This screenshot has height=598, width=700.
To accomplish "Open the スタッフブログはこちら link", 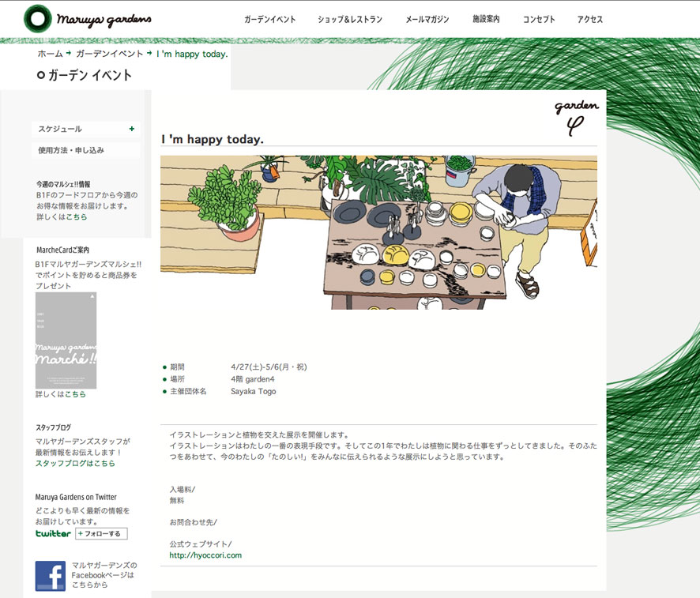I will pyautogui.click(x=75, y=464).
